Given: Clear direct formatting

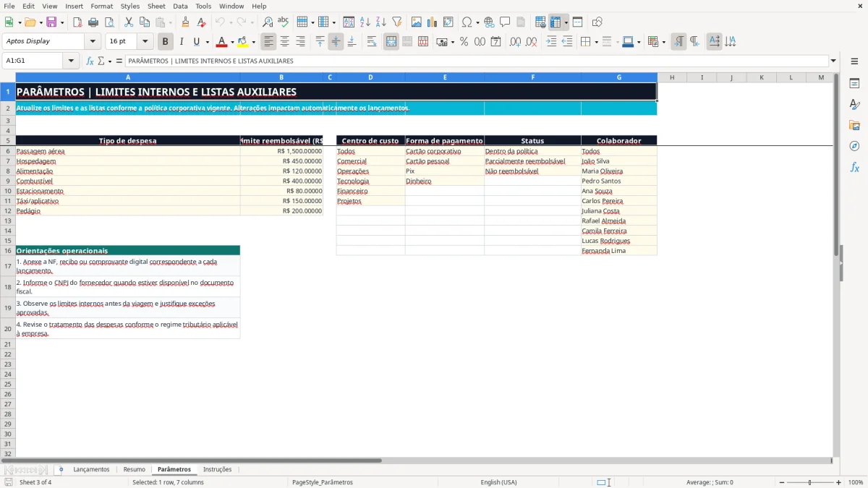Looking at the screenshot, I should tap(202, 22).
